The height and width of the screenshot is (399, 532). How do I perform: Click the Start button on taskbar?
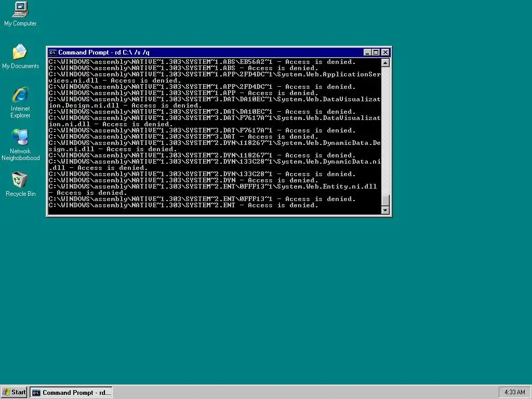coord(14,392)
